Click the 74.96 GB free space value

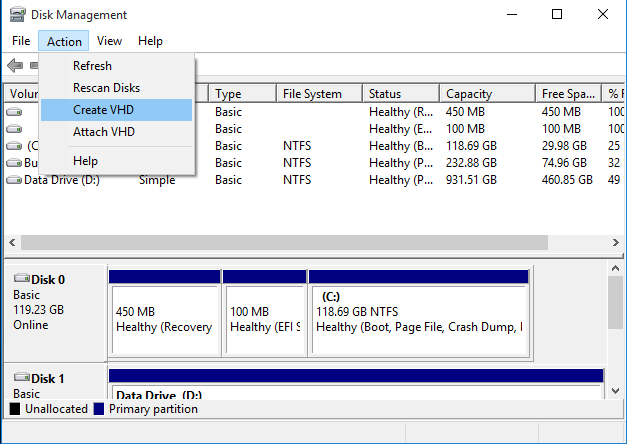(564, 163)
